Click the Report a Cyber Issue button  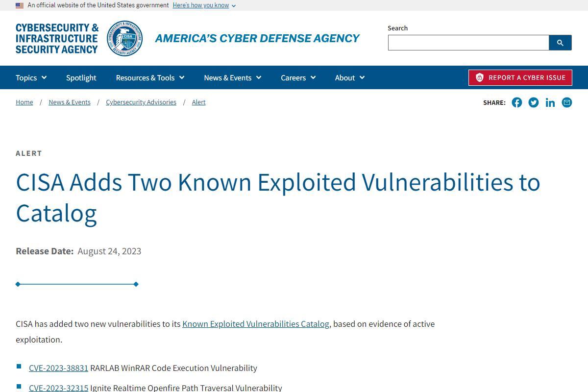(x=520, y=77)
